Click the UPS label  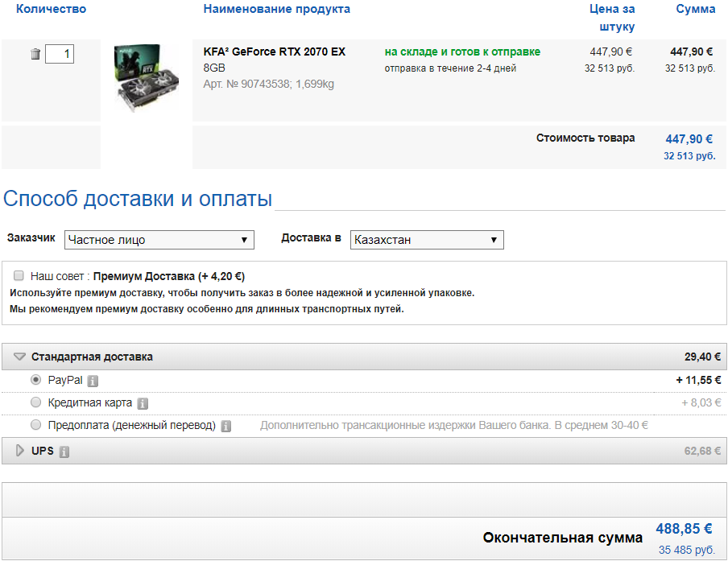(42, 451)
